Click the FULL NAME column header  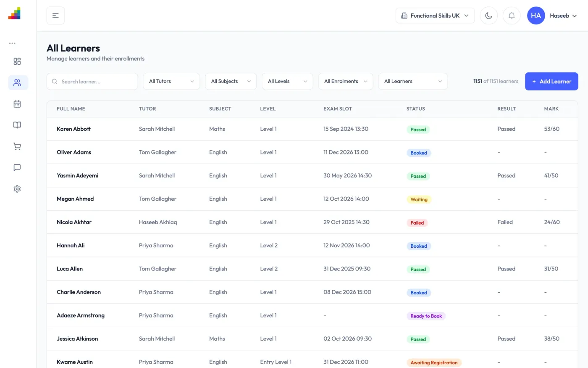pos(71,109)
